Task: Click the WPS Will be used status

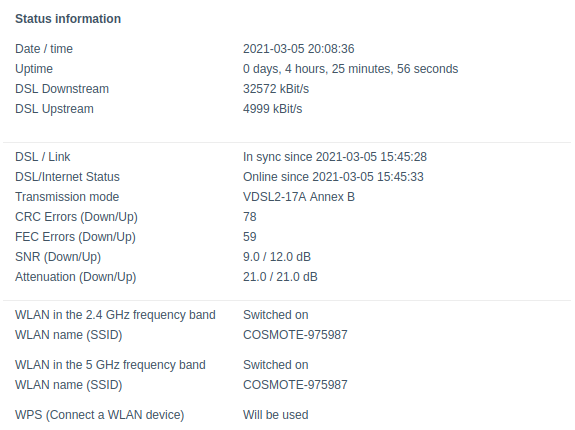Action: pos(275,415)
